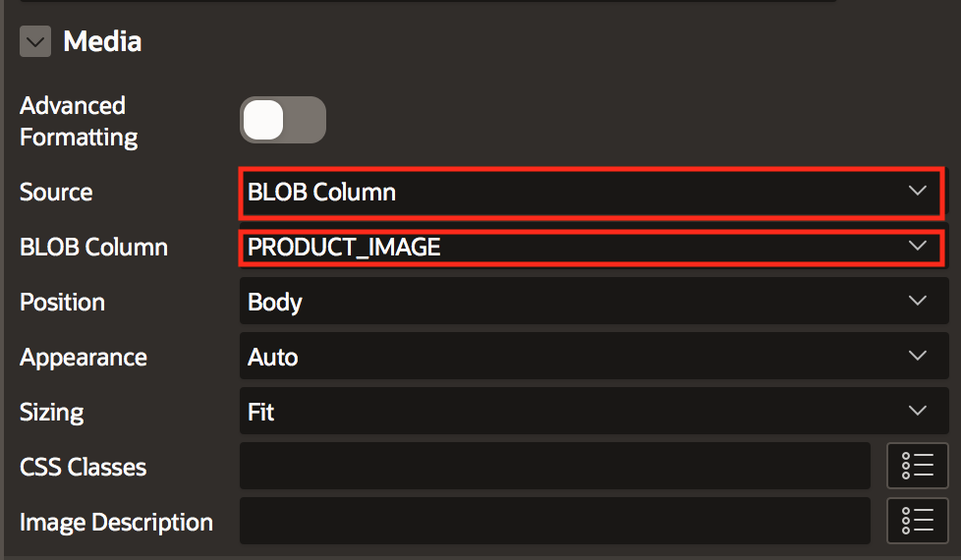
Task: Open the Image Description list picker icon
Action: pos(917,522)
